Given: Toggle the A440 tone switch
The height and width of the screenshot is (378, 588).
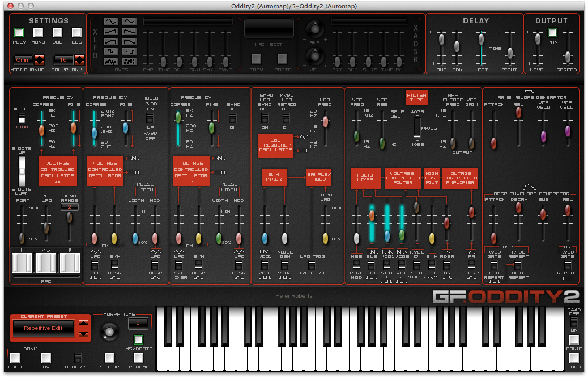Looking at the screenshot, I should tap(574, 322).
